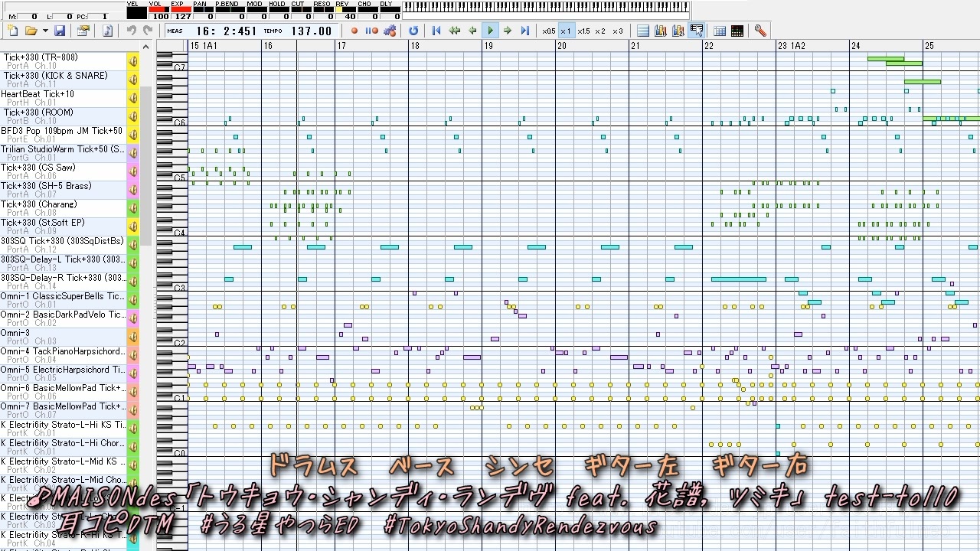980x551 pixels.
Task: Select the Tick+330 (Charang) track
Action: coord(63,208)
